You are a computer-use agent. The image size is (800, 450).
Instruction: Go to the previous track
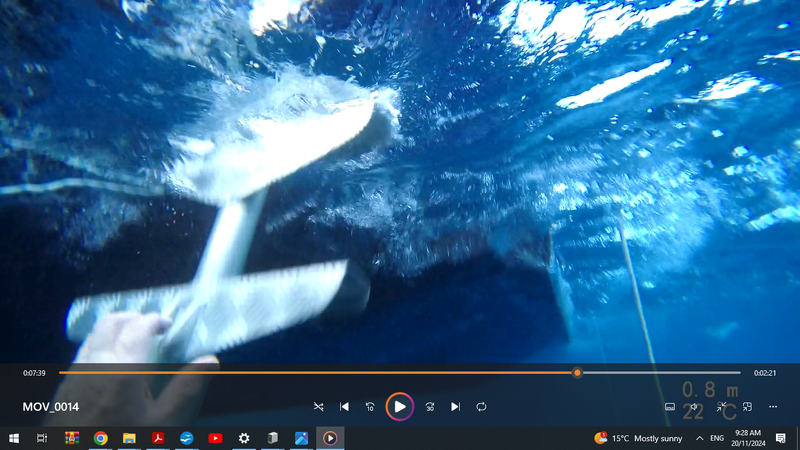344,407
